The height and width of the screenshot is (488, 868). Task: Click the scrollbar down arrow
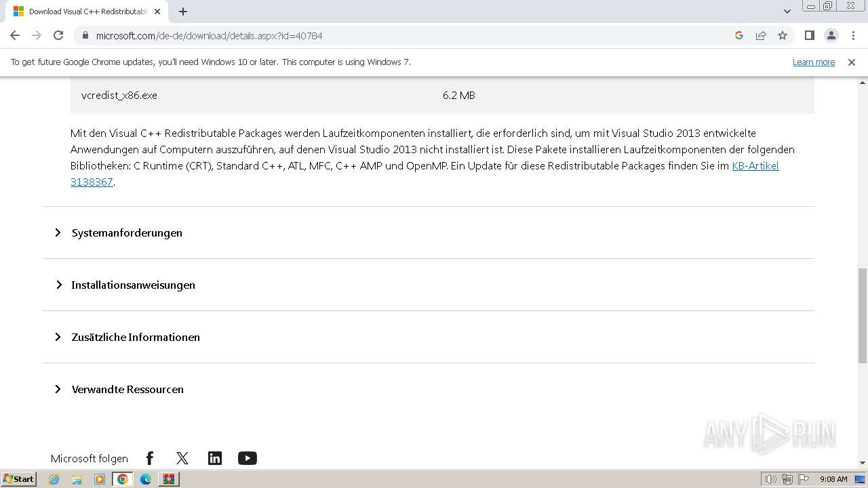(862, 463)
